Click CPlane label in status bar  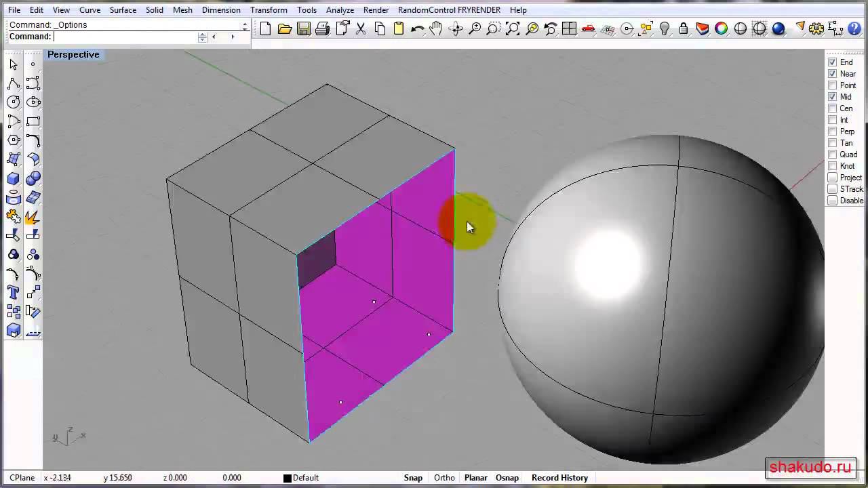[x=22, y=478]
